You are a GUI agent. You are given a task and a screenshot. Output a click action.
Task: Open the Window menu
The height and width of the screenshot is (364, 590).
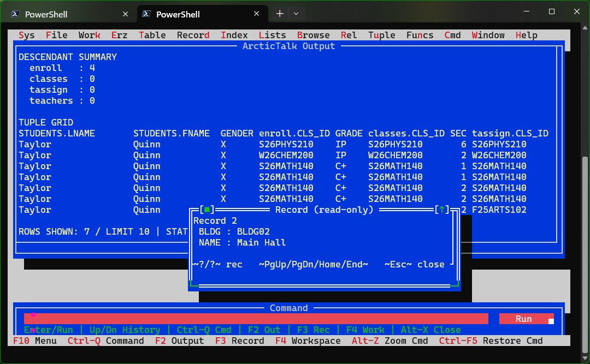[x=488, y=35]
